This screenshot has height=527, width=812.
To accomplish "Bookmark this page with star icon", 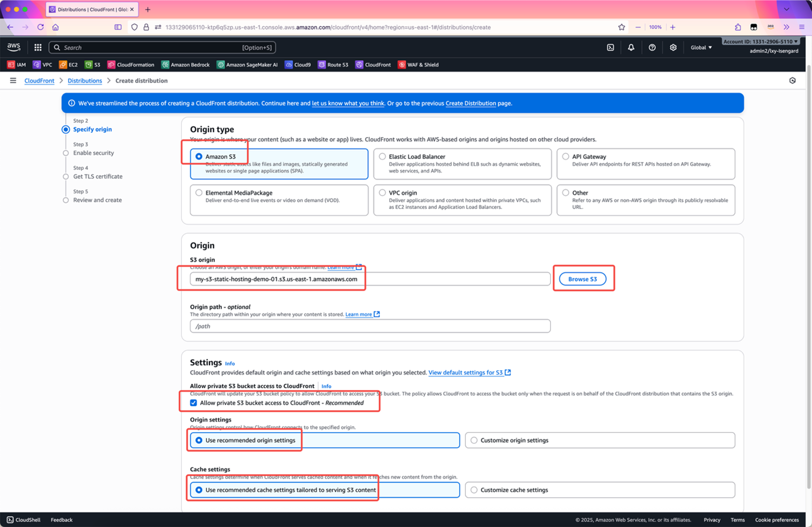I will point(621,27).
